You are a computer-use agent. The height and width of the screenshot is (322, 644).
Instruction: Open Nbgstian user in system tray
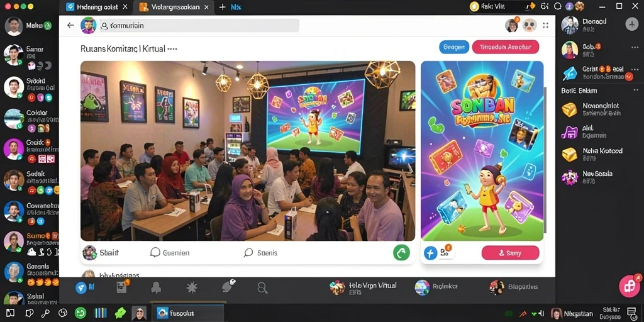pyautogui.click(x=571, y=313)
